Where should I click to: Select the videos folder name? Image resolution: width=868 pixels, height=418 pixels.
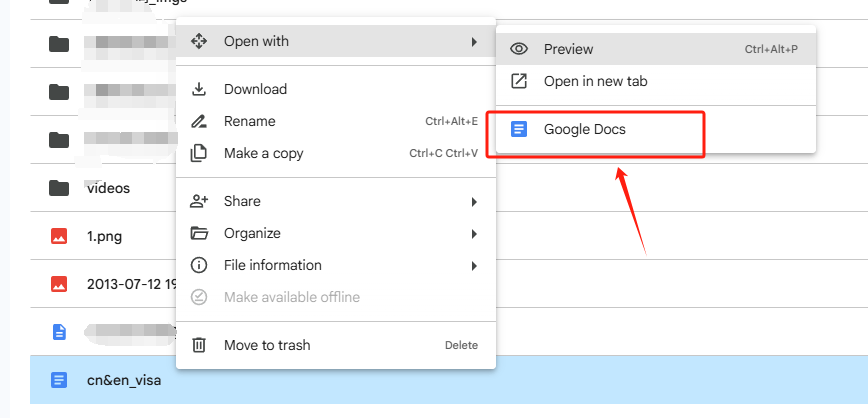108,188
